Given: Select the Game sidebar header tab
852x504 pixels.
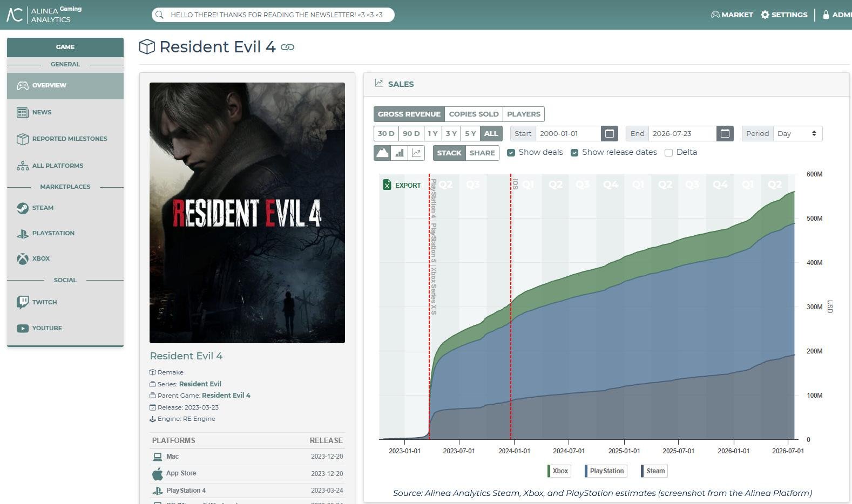Looking at the screenshot, I should tap(65, 47).
